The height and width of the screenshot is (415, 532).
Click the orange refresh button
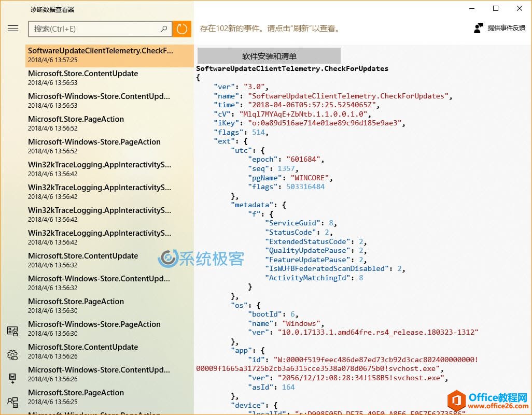182,29
